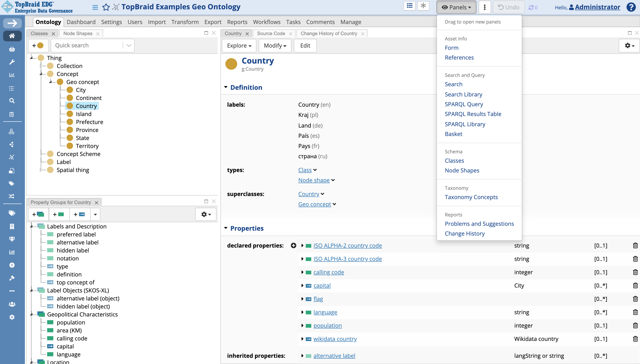Open the shuffle icon in the left sidebar
The image size is (640, 364).
12,196
